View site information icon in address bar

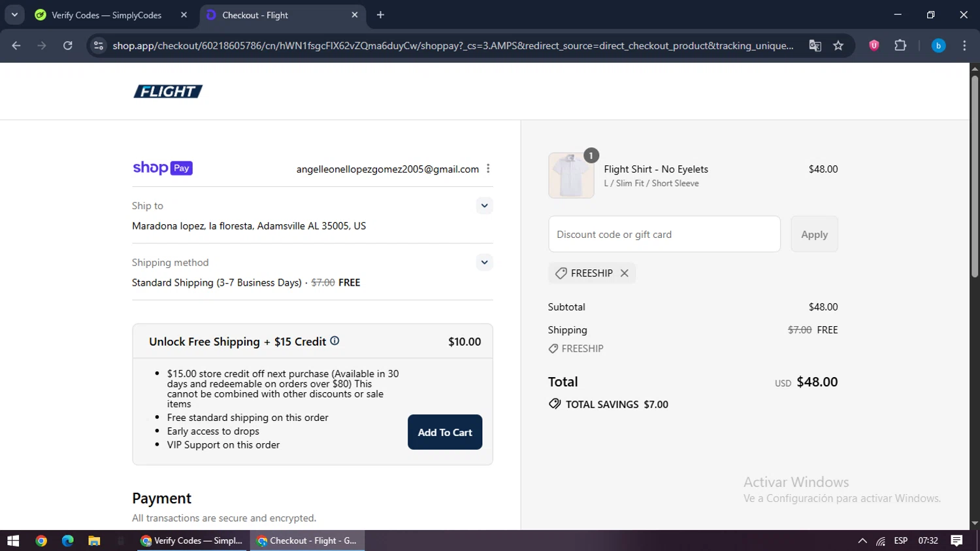[x=99, y=45]
